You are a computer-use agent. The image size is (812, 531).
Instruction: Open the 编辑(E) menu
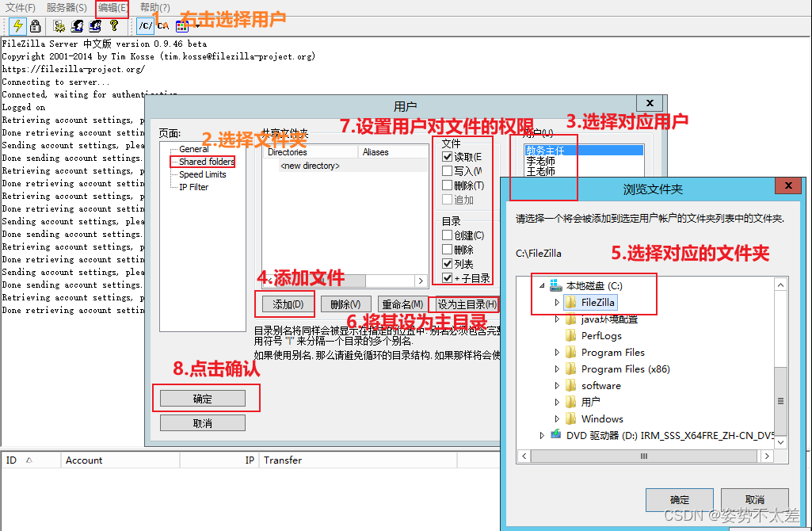point(112,8)
